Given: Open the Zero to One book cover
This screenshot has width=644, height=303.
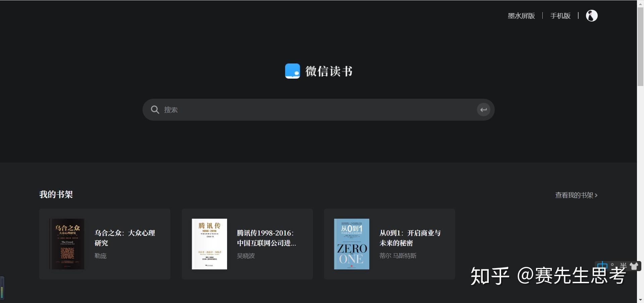Looking at the screenshot, I should point(352,244).
